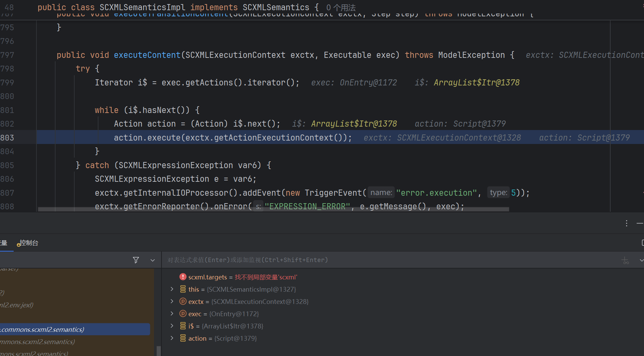
Task: Click line number 803 in gutter
Action: (x=7, y=137)
